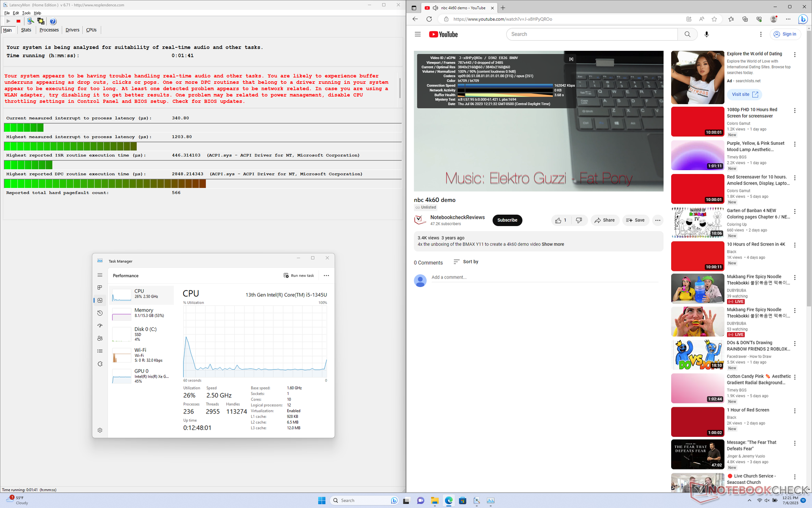This screenshot has height=508, width=812.
Task: Like the nbc 4k60 demo video
Action: coord(561,220)
